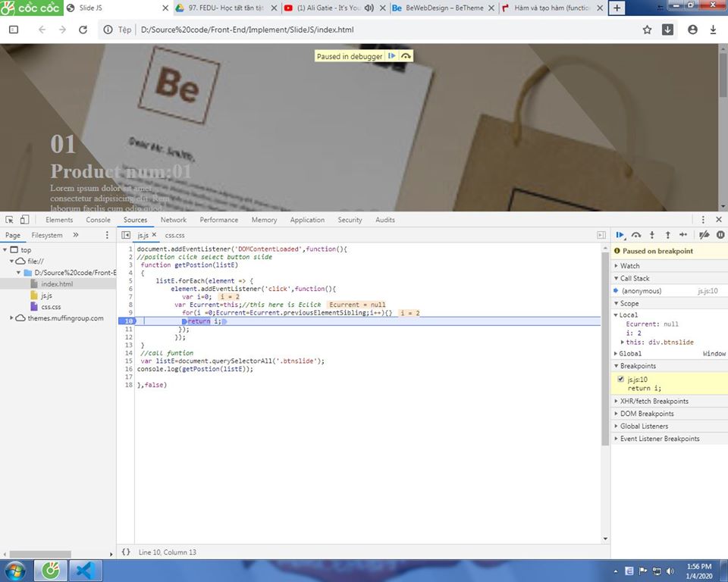Click the device toolbar toggle icon
Viewport: 728px width, 582px height.
coord(26,219)
